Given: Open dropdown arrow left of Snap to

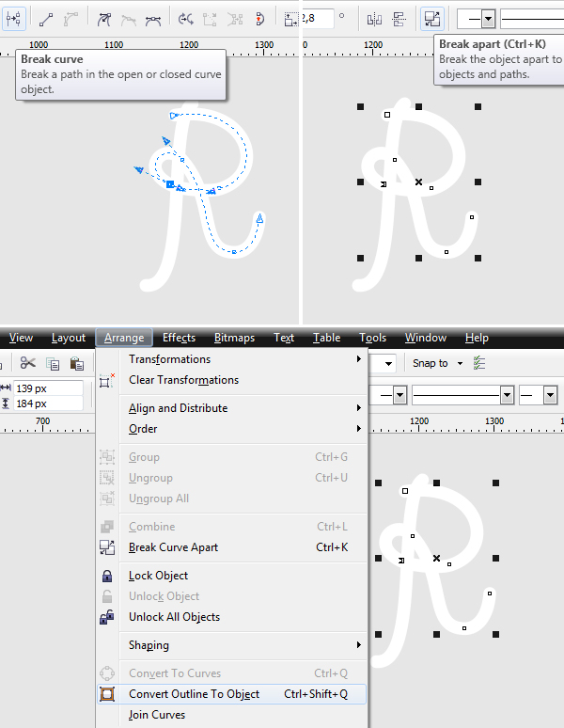Looking at the screenshot, I should [x=388, y=364].
